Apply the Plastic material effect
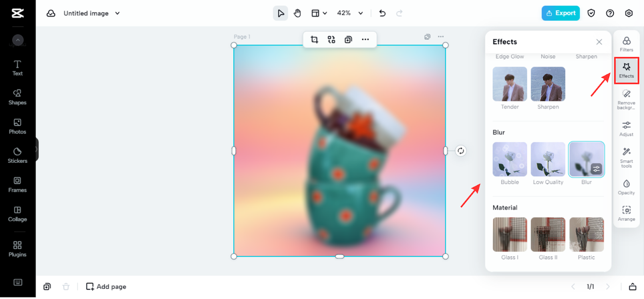The image size is (644, 299). 587,235
